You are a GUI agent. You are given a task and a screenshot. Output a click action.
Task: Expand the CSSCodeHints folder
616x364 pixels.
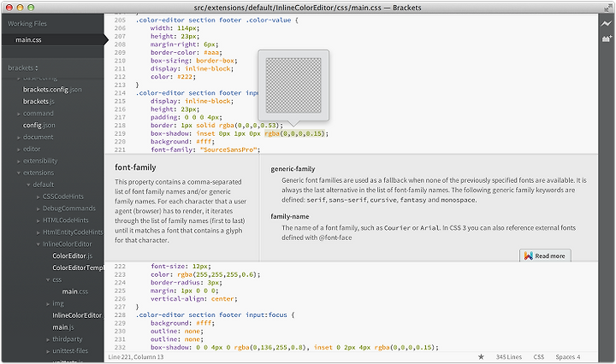pos(38,197)
